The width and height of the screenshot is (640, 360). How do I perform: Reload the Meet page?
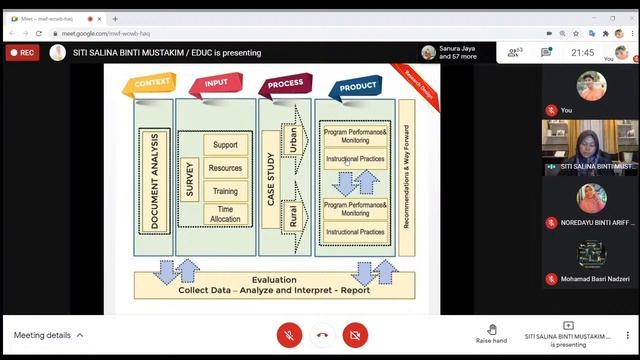[x=39, y=33]
